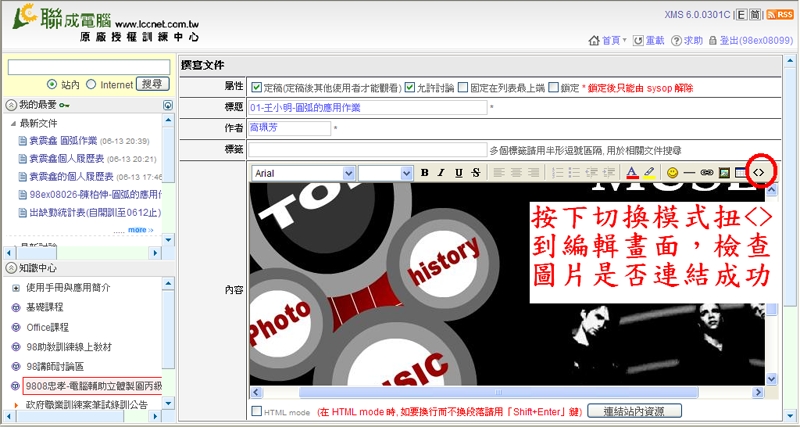Click the insert image icon
The width and height of the screenshot is (800, 427).
coord(723,172)
